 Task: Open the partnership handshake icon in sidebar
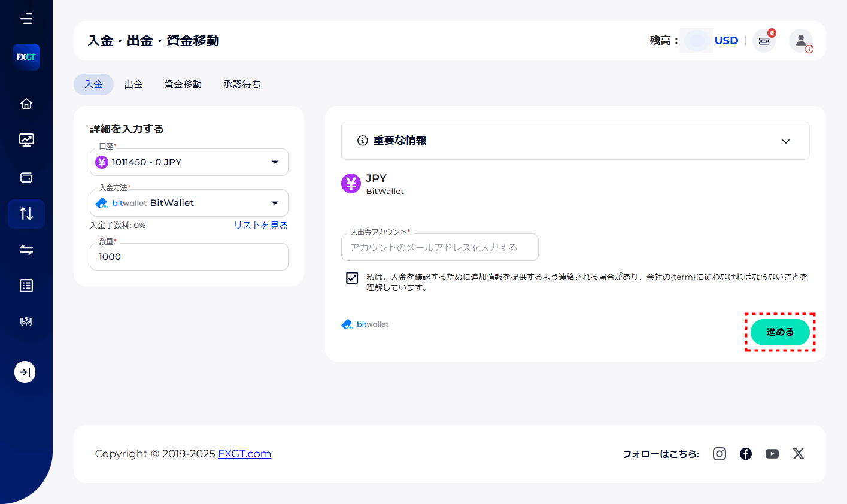click(26, 321)
